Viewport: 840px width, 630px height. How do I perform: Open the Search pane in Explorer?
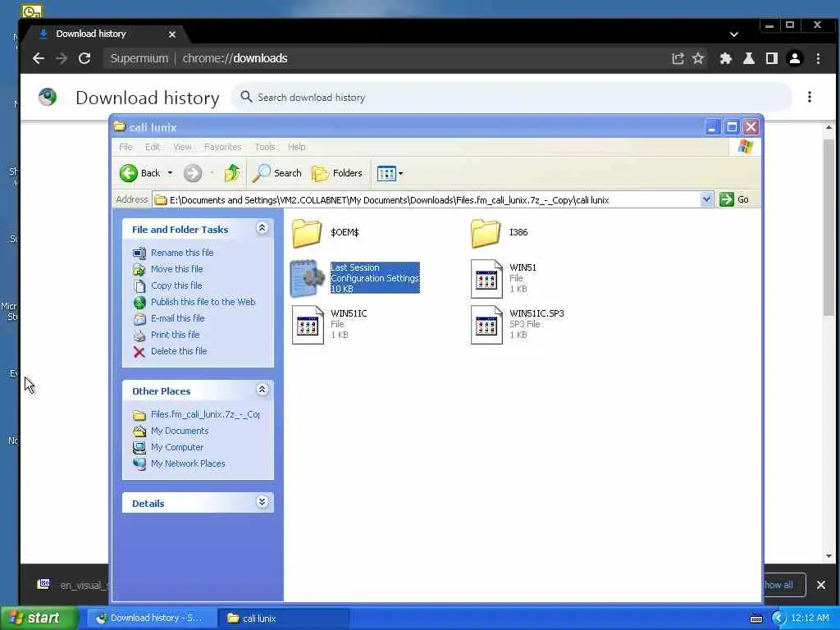coord(277,173)
